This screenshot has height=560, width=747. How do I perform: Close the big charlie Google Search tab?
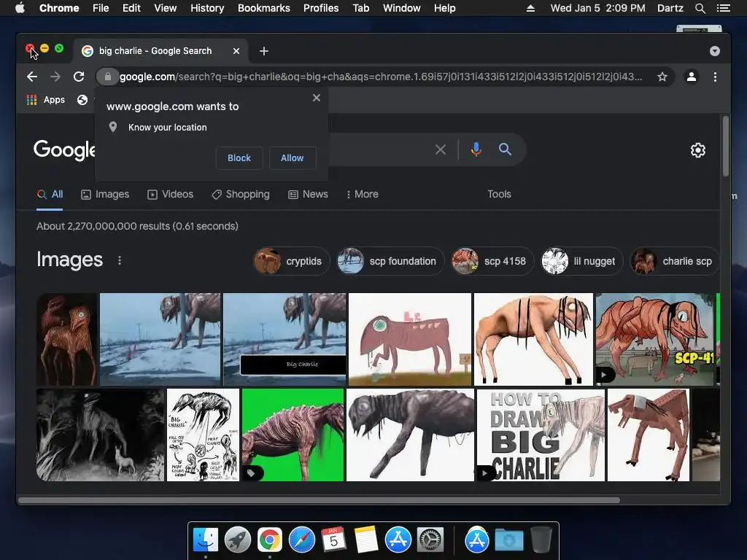[x=236, y=51]
